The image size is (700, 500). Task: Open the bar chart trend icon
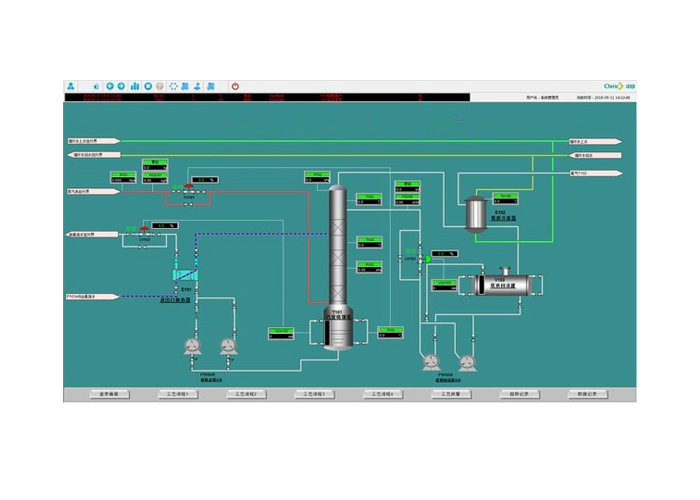(134, 86)
